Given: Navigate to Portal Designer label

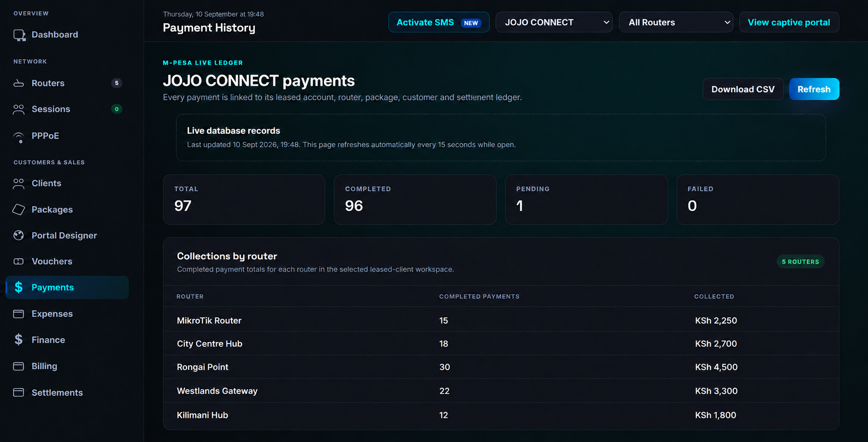Looking at the screenshot, I should click(x=64, y=236).
